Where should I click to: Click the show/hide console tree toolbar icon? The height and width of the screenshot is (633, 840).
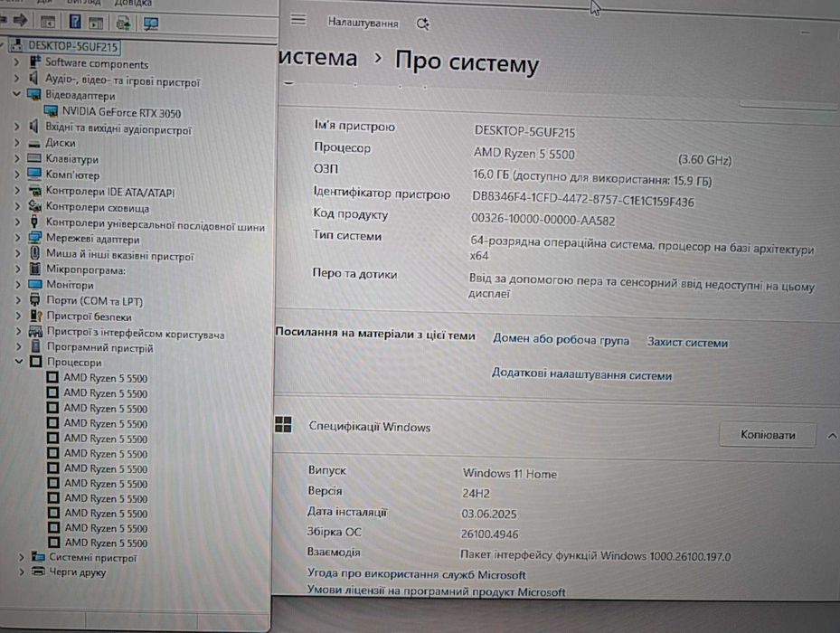48,22
